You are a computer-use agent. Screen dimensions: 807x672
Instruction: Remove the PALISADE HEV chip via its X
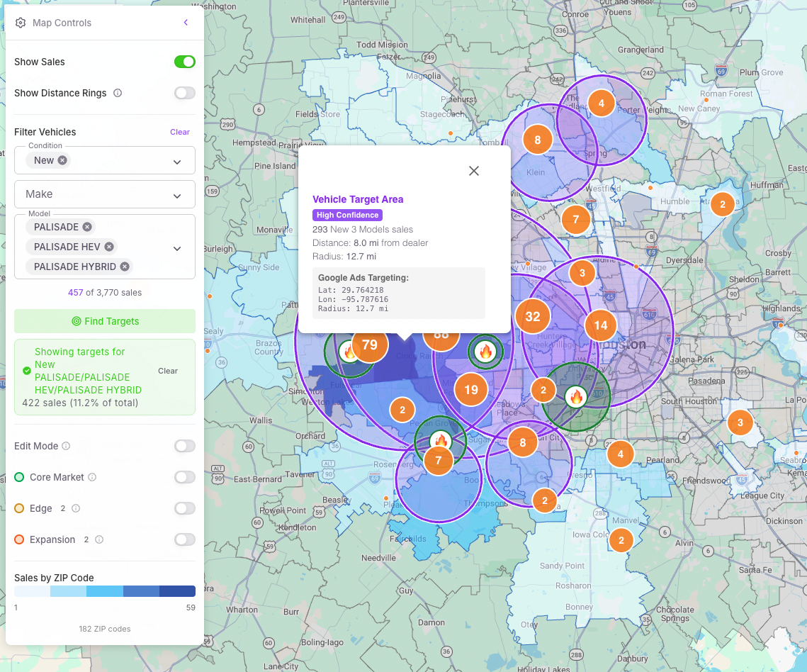[x=110, y=248]
